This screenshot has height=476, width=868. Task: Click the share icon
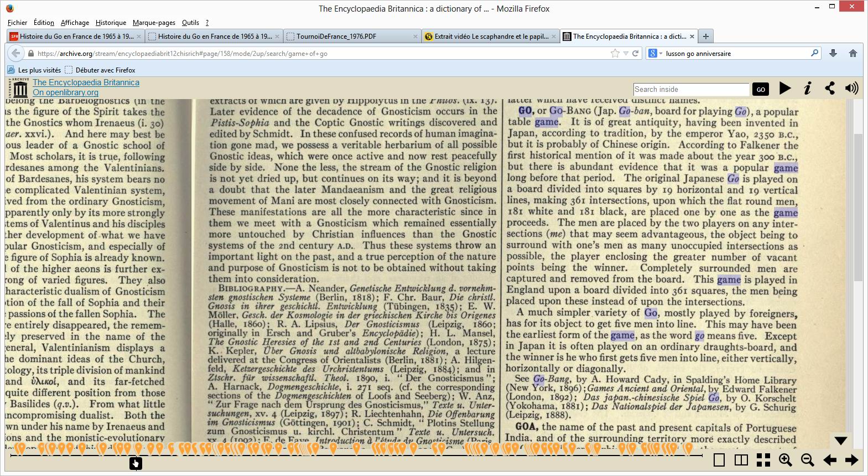(x=830, y=89)
